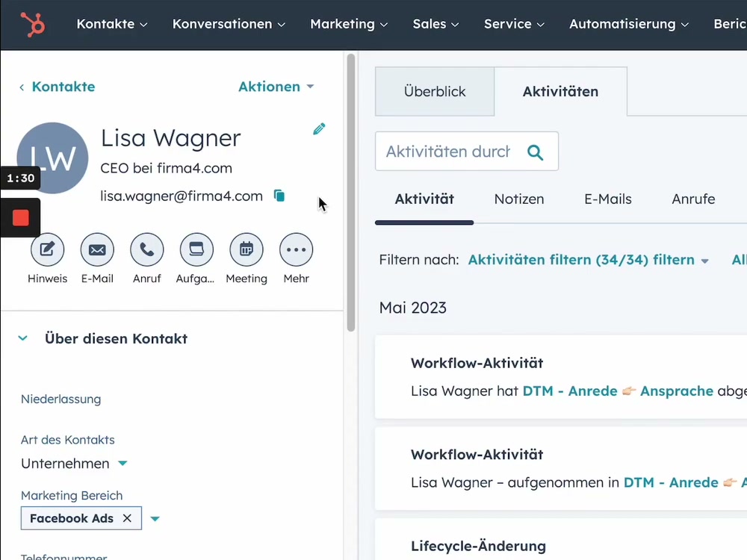Open the Aktionen dropdown
The width and height of the screenshot is (747, 560).
pyautogui.click(x=276, y=87)
